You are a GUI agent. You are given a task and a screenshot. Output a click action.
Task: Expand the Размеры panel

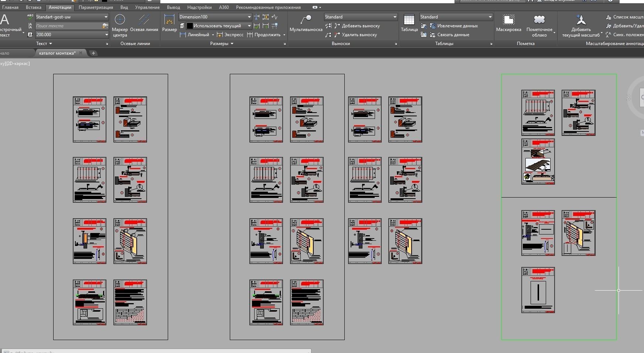pyautogui.click(x=222, y=44)
